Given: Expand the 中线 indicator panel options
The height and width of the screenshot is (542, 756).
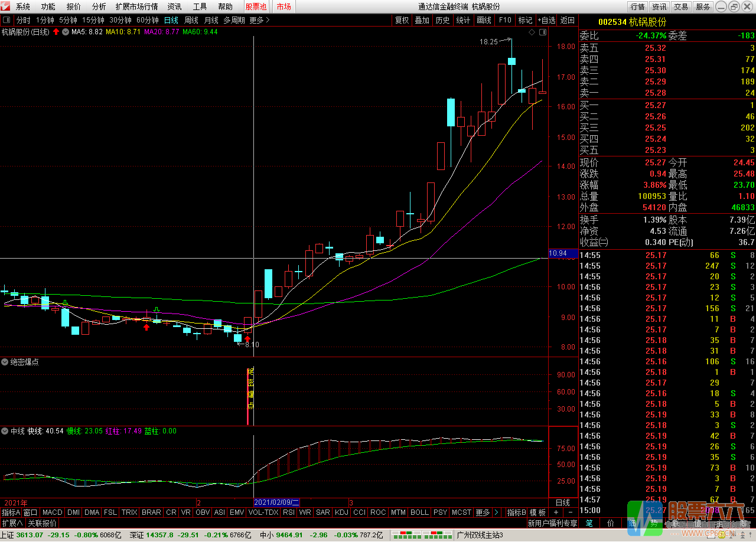Looking at the screenshot, I should tap(5, 431).
